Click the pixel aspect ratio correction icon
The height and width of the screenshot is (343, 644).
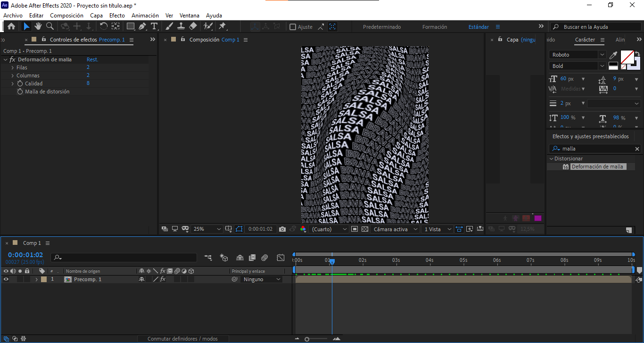(459, 229)
